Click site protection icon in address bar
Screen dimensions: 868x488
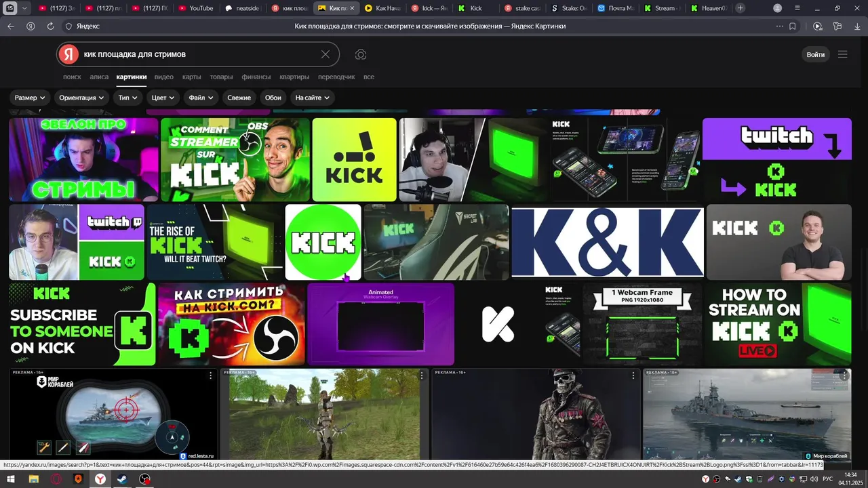pyautogui.click(x=68, y=26)
